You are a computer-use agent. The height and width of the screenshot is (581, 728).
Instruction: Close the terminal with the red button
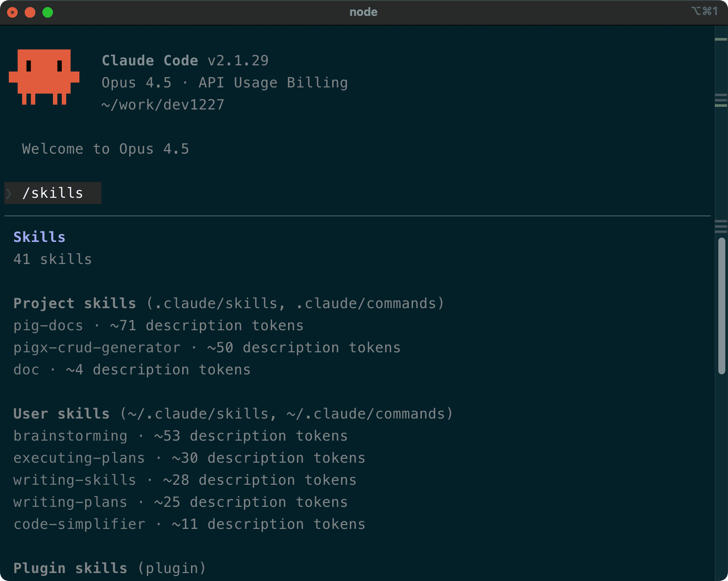pyautogui.click(x=12, y=12)
